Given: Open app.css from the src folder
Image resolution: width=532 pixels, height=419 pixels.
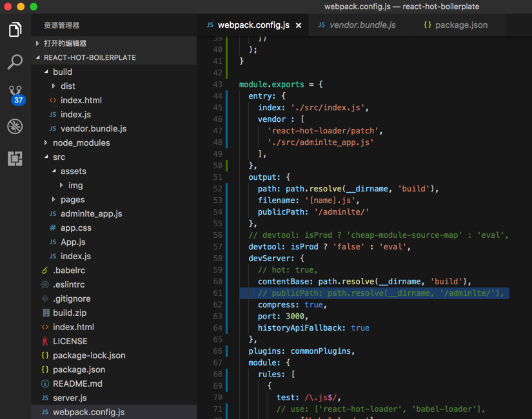Looking at the screenshot, I should 75,228.
